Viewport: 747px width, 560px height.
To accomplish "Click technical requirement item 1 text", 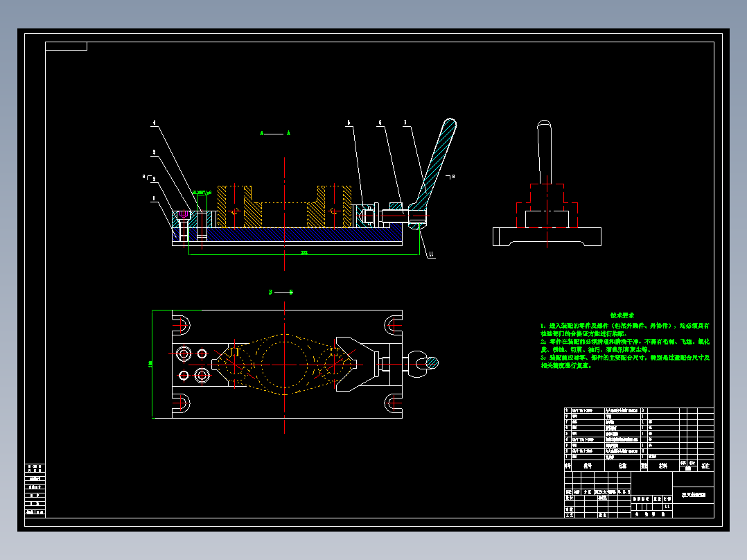I will coord(624,330).
